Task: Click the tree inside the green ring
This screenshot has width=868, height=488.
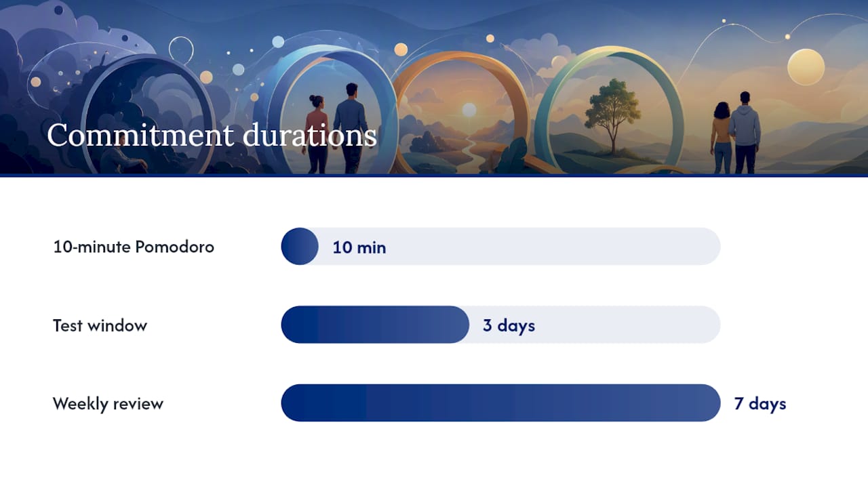Action: [612, 114]
